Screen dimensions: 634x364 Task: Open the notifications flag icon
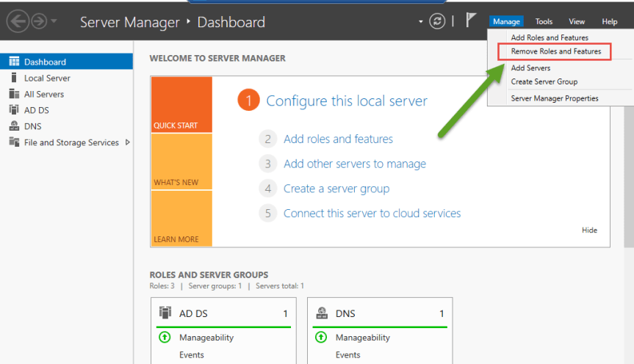471,21
